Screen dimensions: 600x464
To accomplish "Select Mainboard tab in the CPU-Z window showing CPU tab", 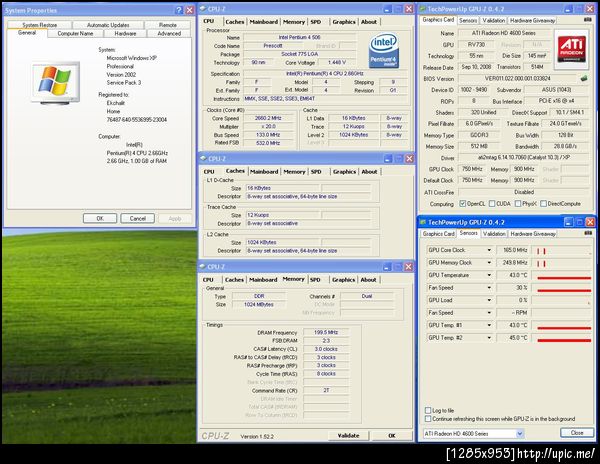I will (x=264, y=22).
